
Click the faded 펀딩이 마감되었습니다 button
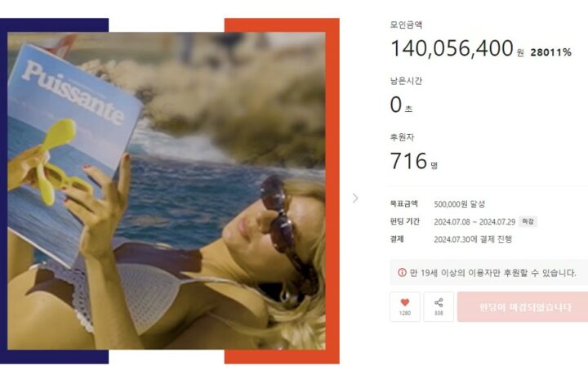tap(523, 306)
